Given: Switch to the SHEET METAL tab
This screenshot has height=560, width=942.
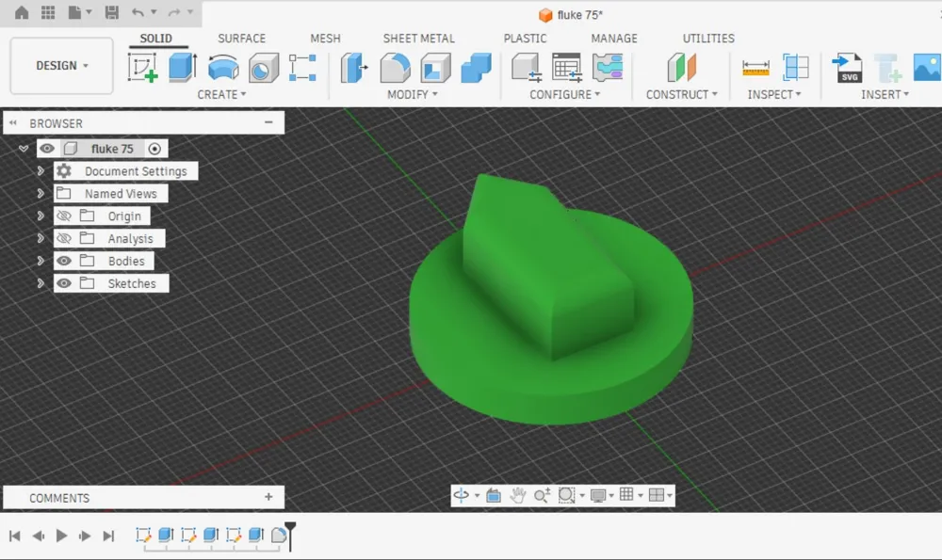Looking at the screenshot, I should pyautogui.click(x=419, y=39).
